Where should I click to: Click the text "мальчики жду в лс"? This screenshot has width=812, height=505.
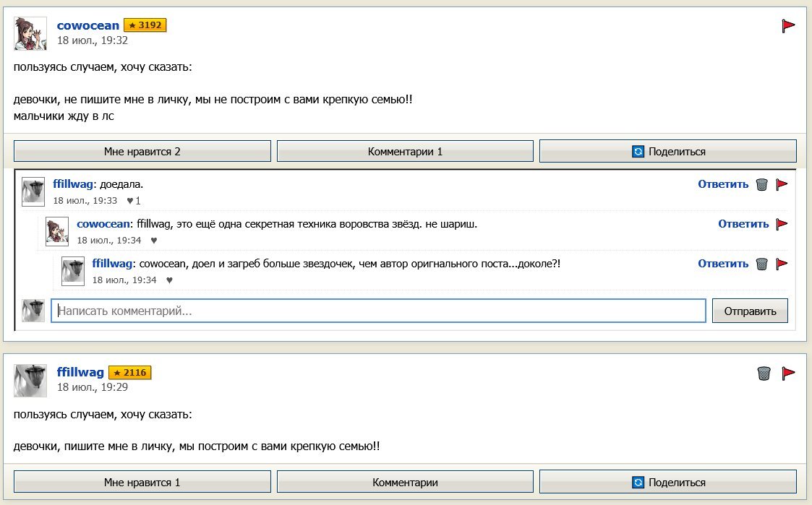[x=64, y=116]
